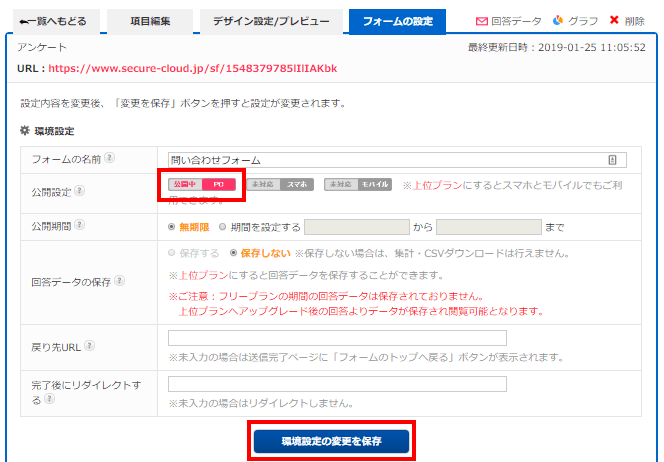This screenshot has height=462, width=664.
Task: Select 期間を設定する radio option
Action: click(223, 227)
